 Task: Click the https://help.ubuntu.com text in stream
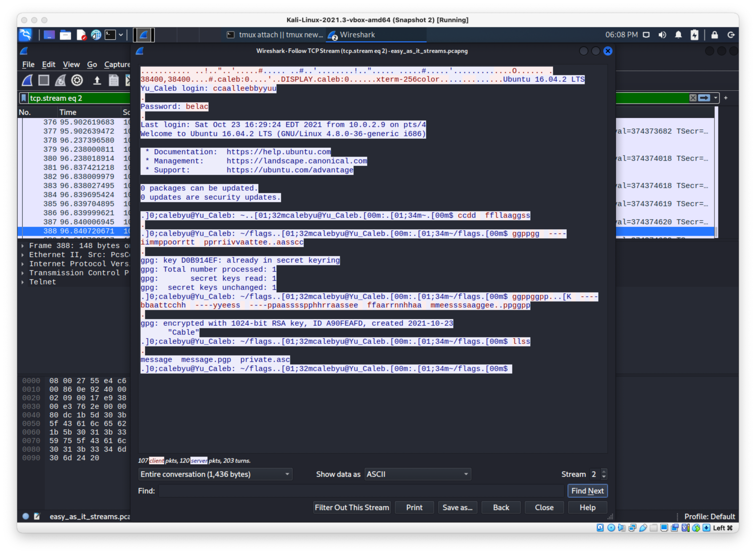tap(279, 152)
